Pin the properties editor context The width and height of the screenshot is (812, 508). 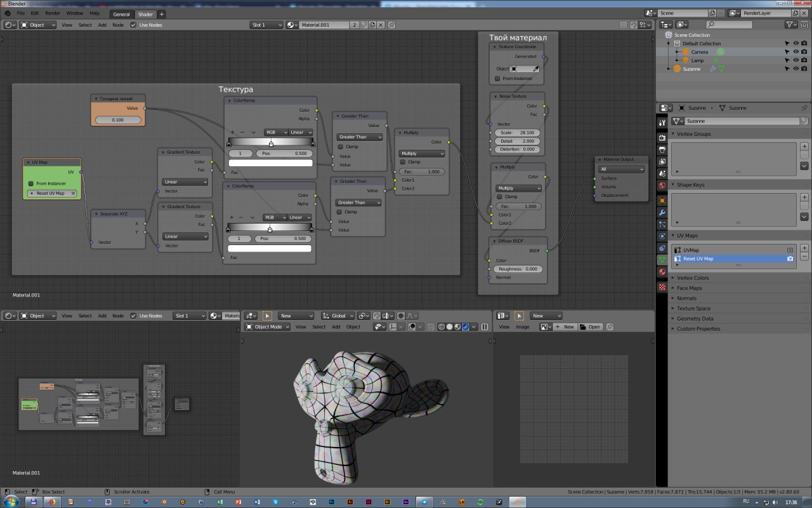pos(804,108)
